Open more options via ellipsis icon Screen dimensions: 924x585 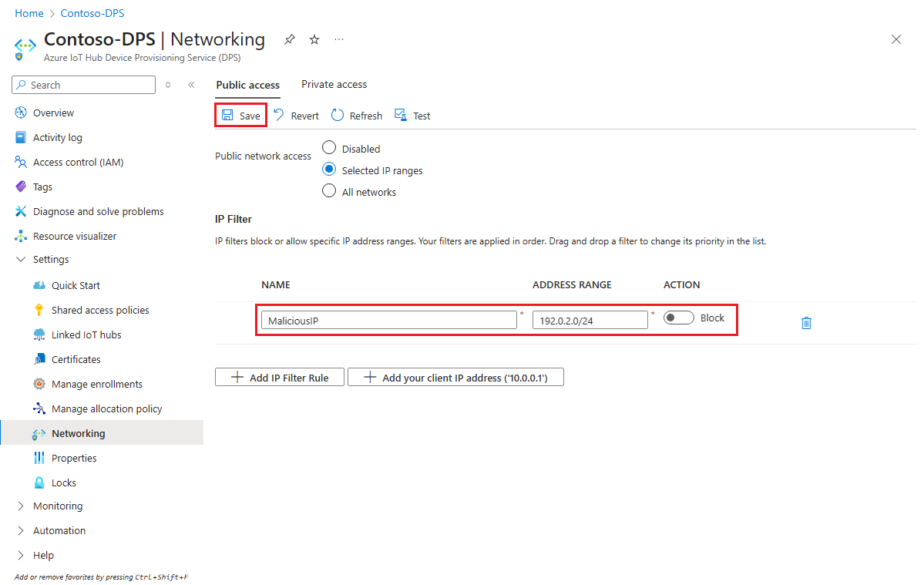tap(339, 39)
